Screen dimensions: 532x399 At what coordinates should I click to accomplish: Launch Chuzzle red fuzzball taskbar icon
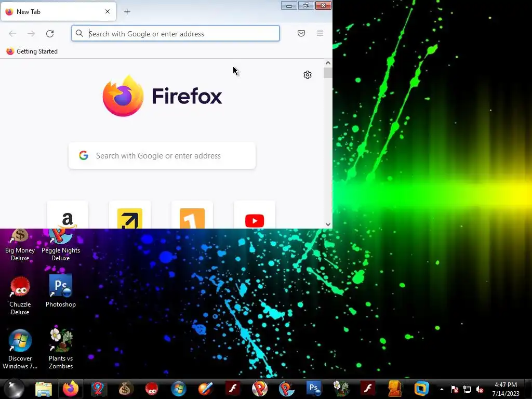point(152,389)
